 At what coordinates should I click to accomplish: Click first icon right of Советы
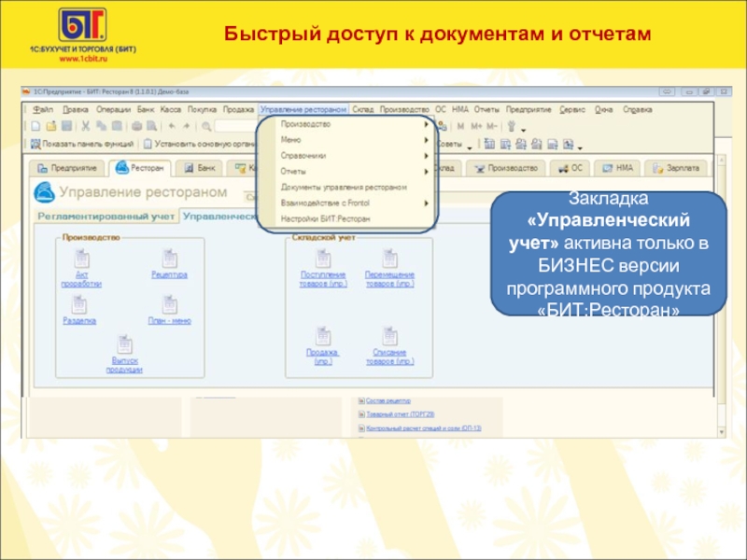click(489, 144)
